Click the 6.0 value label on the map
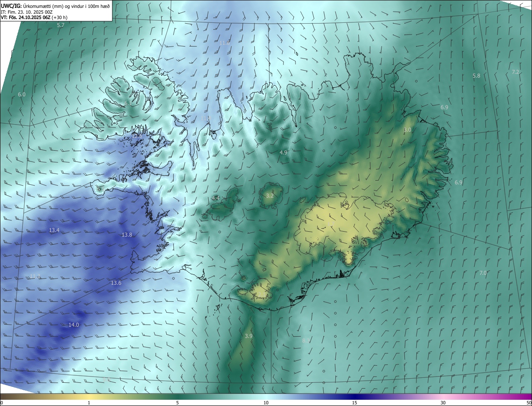 tap(22, 95)
